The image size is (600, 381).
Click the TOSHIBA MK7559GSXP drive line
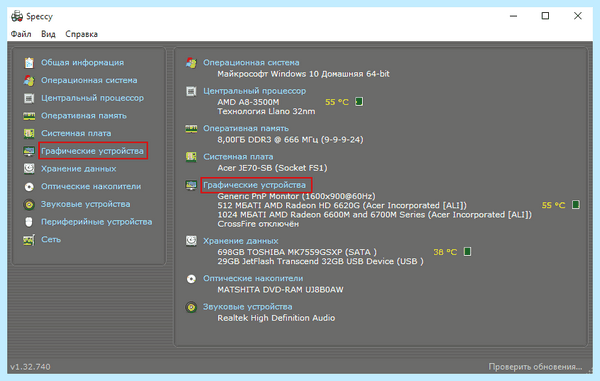(297, 252)
